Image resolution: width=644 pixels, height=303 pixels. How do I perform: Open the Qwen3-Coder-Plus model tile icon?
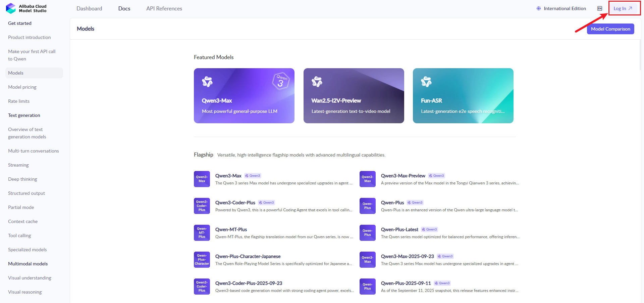coord(202,206)
